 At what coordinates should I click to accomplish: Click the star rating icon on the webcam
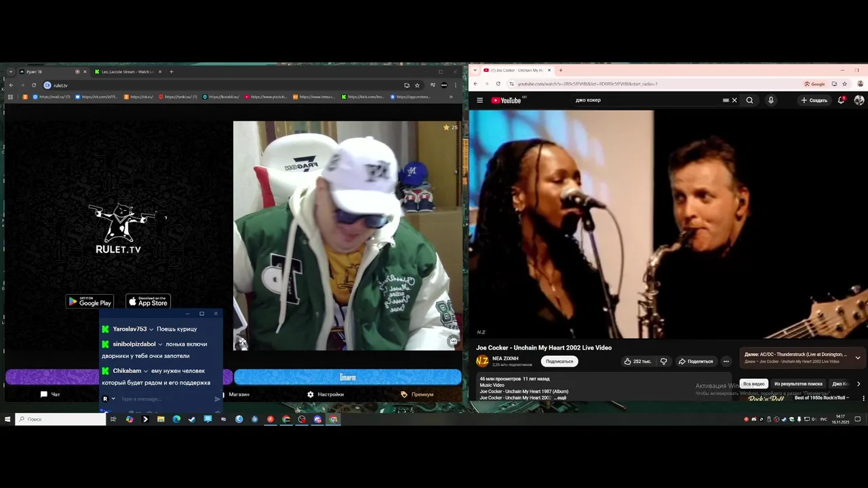click(x=446, y=127)
